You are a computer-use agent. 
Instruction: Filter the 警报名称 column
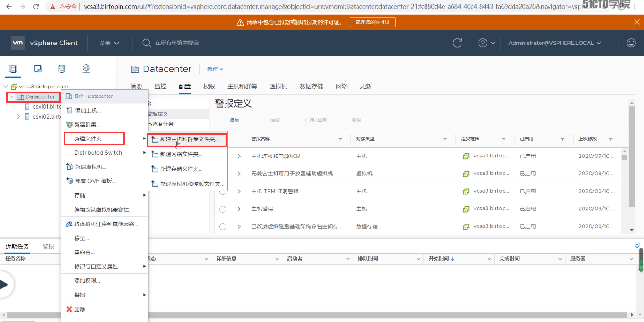[340, 139]
